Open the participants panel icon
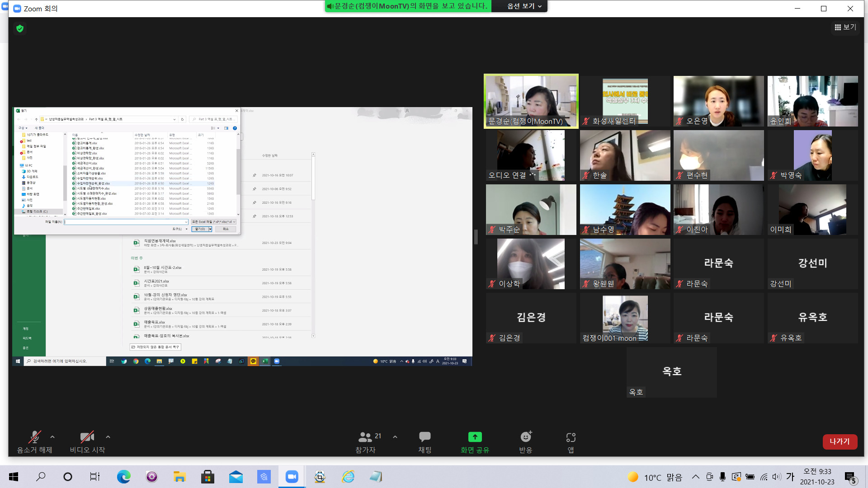868x488 pixels. click(365, 437)
